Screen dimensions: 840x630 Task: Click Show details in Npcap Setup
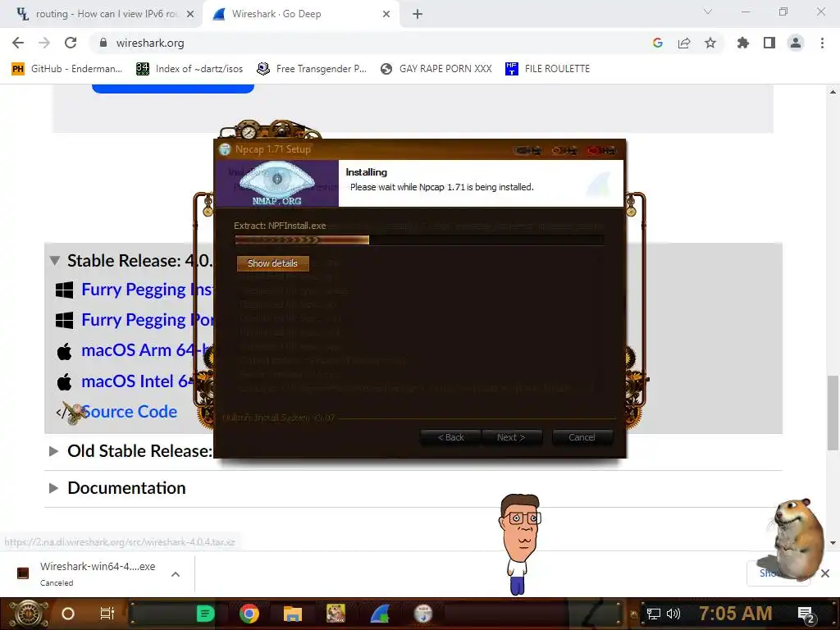click(272, 263)
